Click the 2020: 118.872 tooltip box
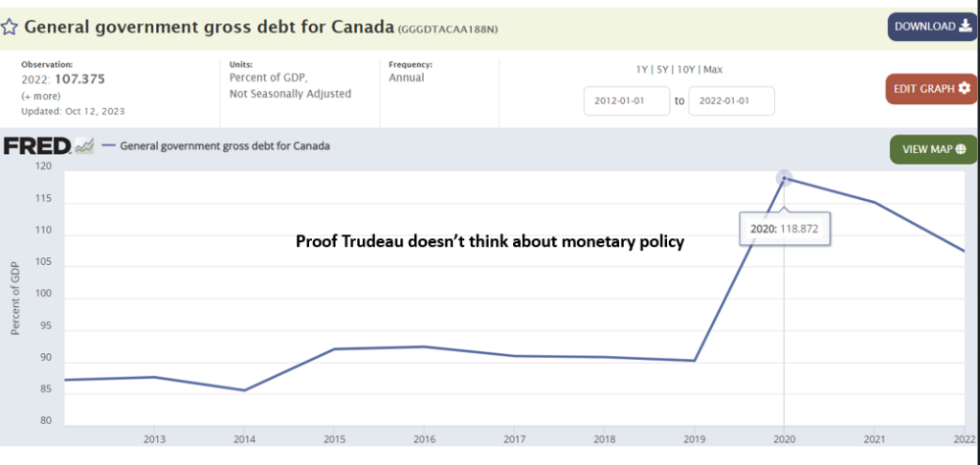 (x=786, y=230)
